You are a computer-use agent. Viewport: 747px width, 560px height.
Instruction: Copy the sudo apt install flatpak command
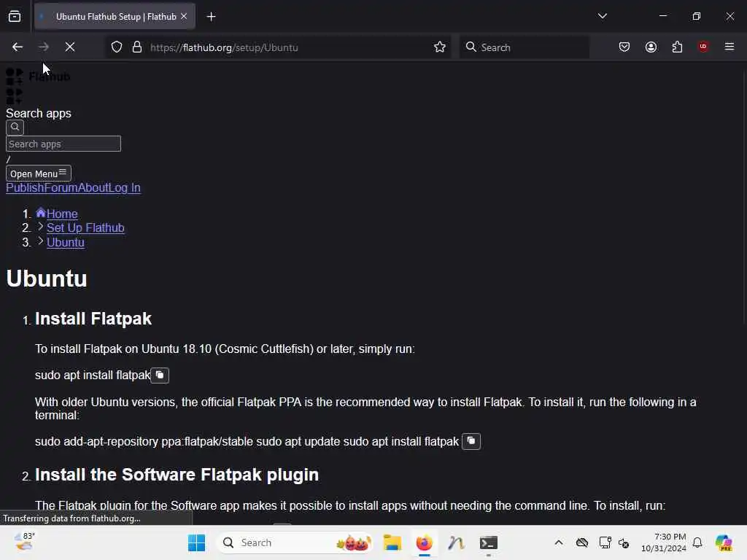[x=160, y=376]
